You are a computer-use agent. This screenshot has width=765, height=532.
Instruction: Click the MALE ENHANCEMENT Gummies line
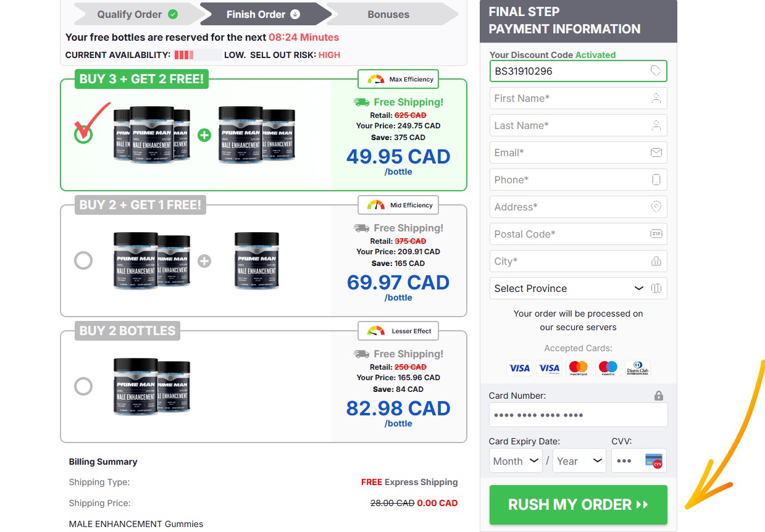tap(136, 524)
